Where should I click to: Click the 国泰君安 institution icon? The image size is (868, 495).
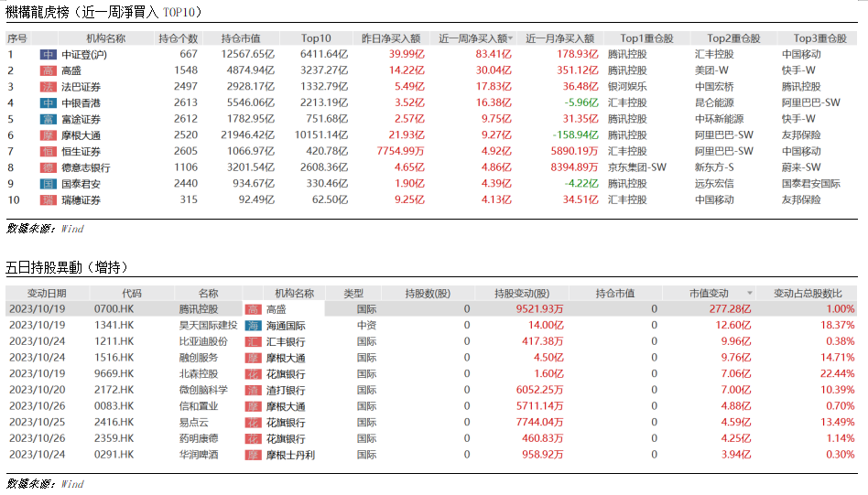[x=49, y=184]
